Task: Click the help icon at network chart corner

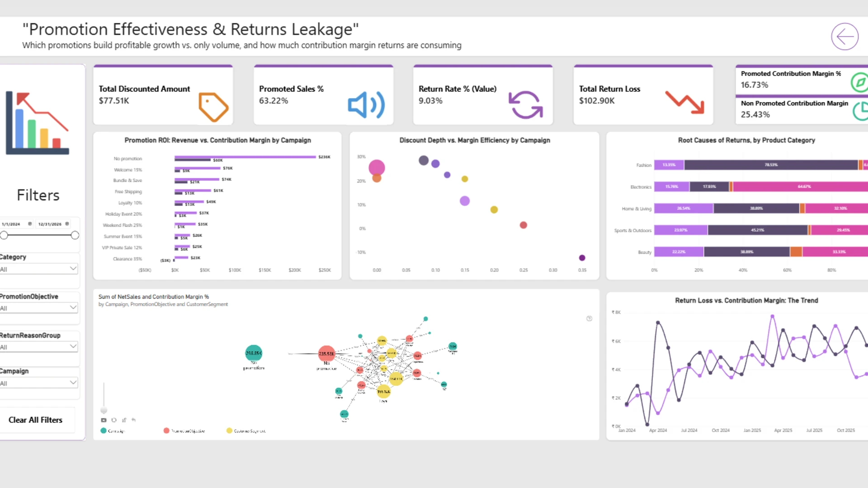Action: pyautogui.click(x=589, y=319)
